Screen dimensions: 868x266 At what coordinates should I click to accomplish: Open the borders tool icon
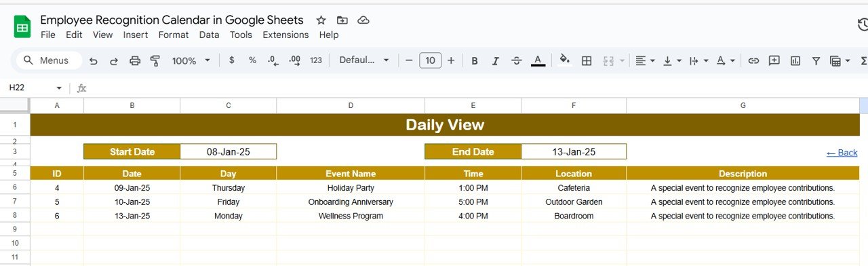[587, 60]
